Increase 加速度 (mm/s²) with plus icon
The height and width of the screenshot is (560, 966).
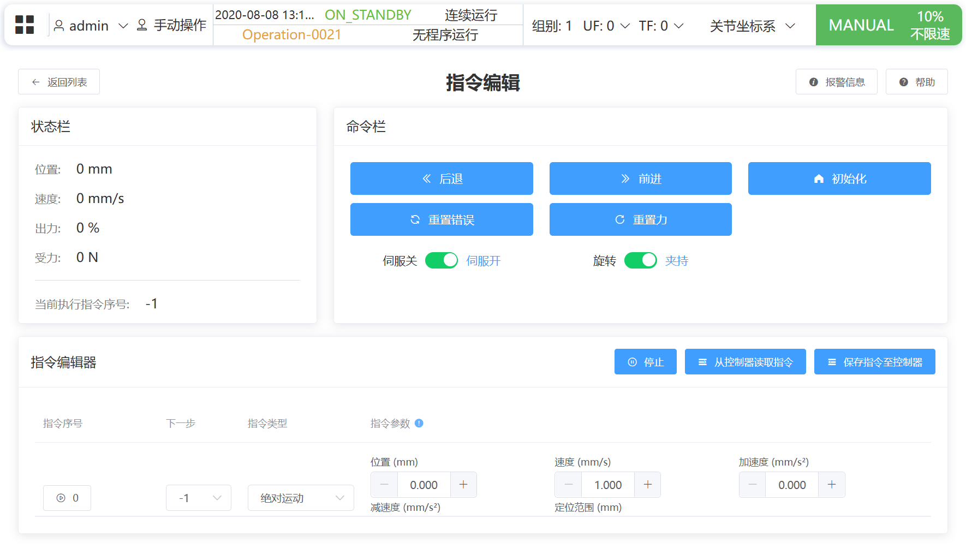click(x=831, y=485)
